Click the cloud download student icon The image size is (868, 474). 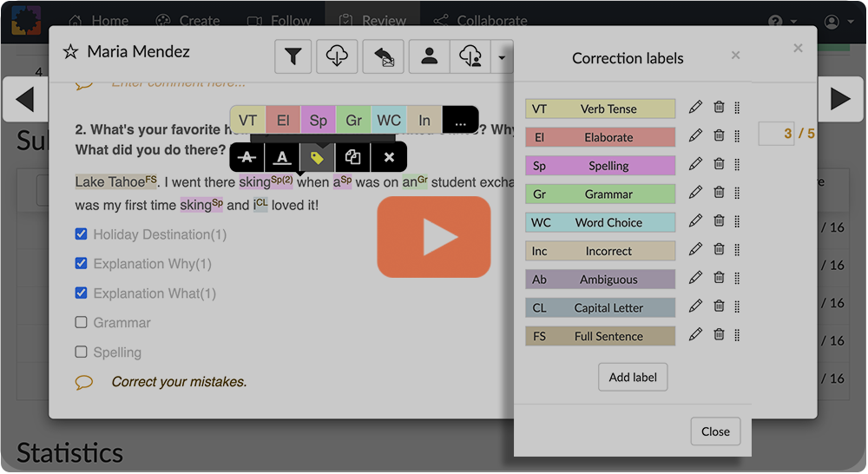[x=470, y=56]
